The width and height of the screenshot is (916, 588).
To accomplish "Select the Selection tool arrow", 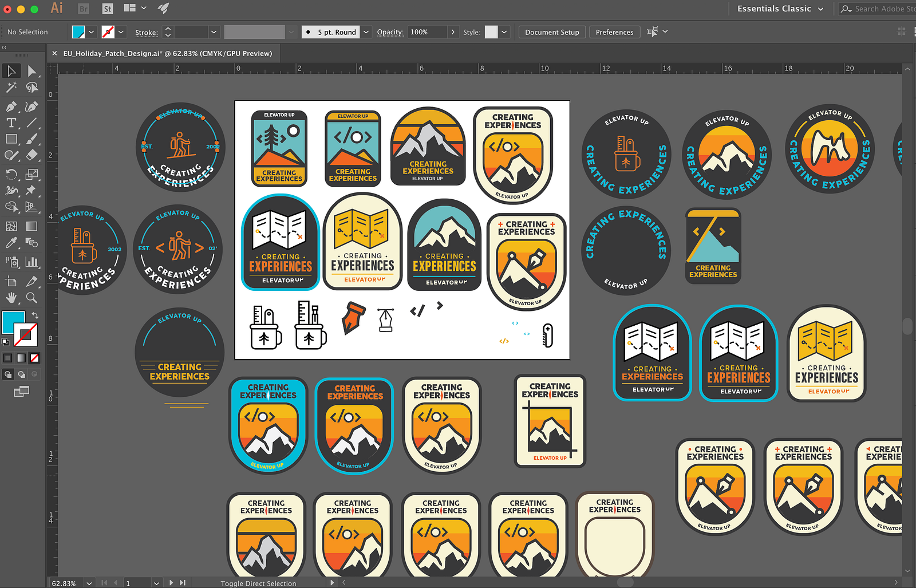I will [x=11, y=71].
